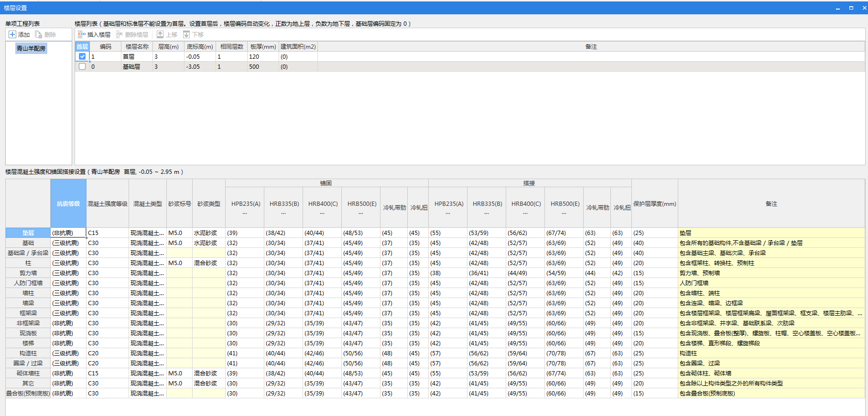Screen dimensions: 868x416
Task: Click the 锚固 group header
Action: (x=326, y=183)
